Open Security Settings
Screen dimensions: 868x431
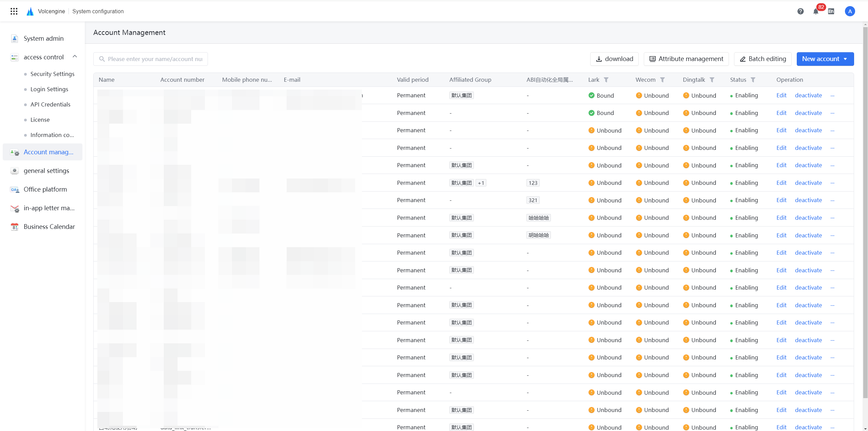pos(52,74)
